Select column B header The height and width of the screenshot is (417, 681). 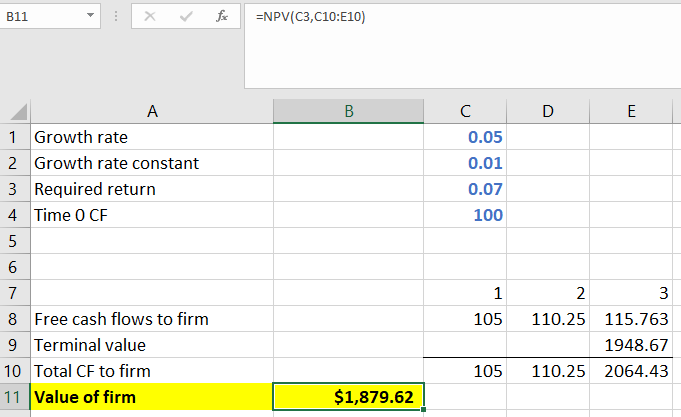click(349, 111)
